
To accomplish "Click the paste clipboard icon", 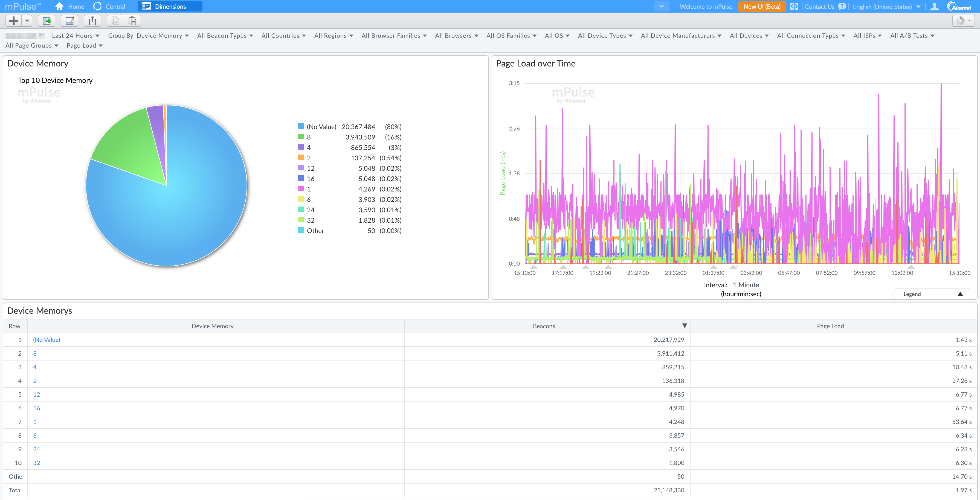I will point(132,21).
